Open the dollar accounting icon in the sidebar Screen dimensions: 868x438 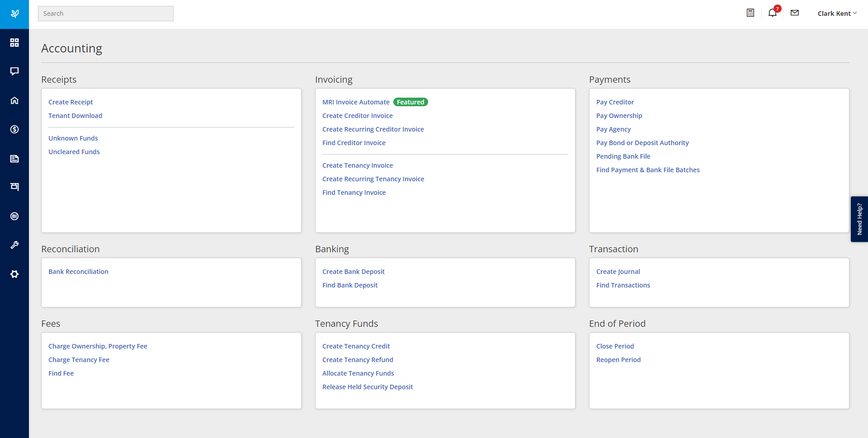point(14,129)
